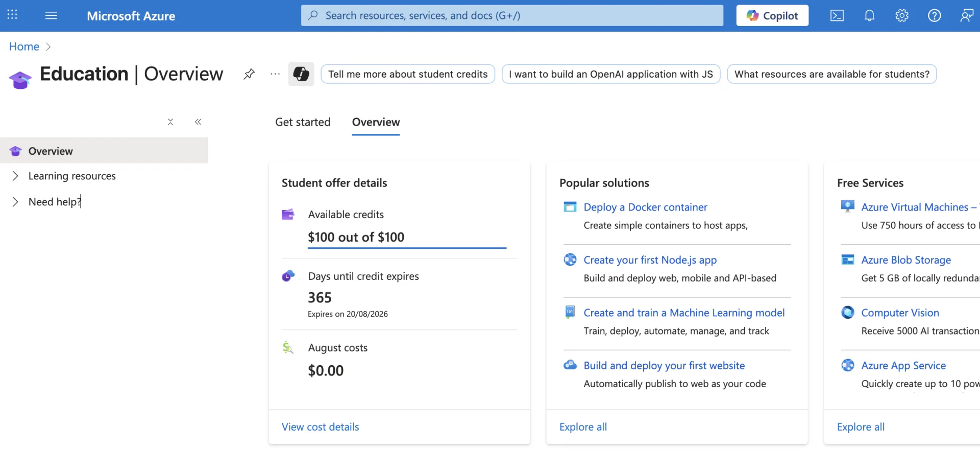Select Overview in the sidebar
Screen dimensions: 980x450
104,151
